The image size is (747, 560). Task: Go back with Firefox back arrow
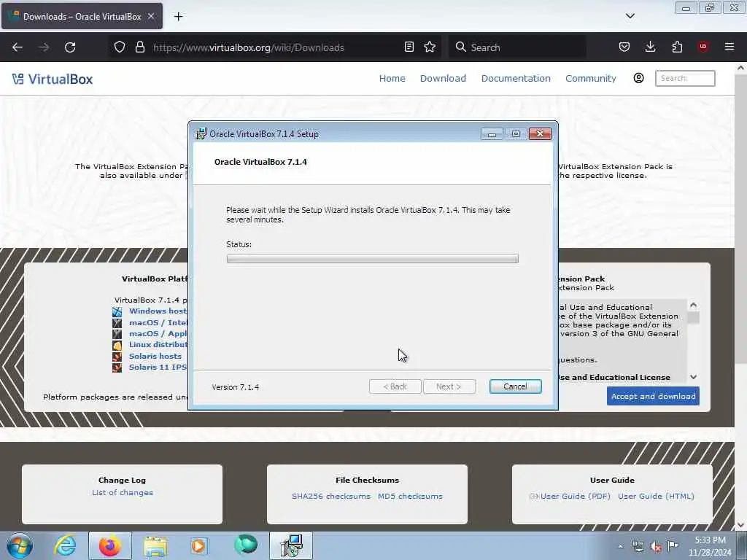18,47
